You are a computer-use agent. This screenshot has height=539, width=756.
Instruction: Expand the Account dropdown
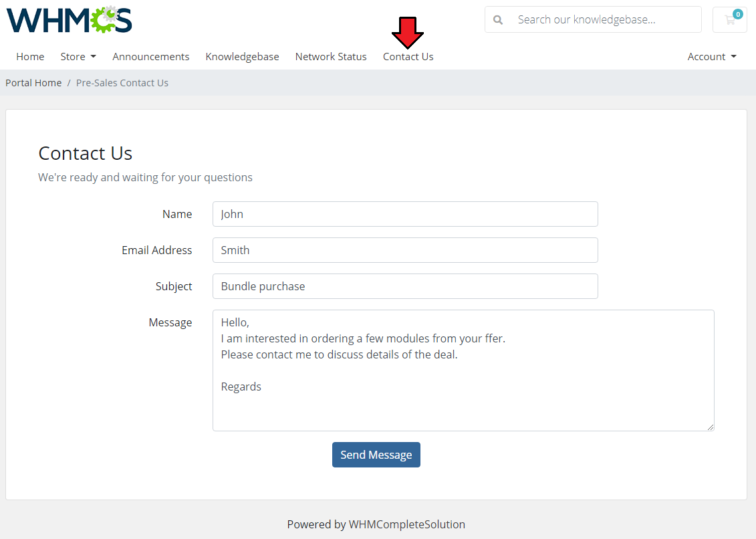pyautogui.click(x=712, y=56)
